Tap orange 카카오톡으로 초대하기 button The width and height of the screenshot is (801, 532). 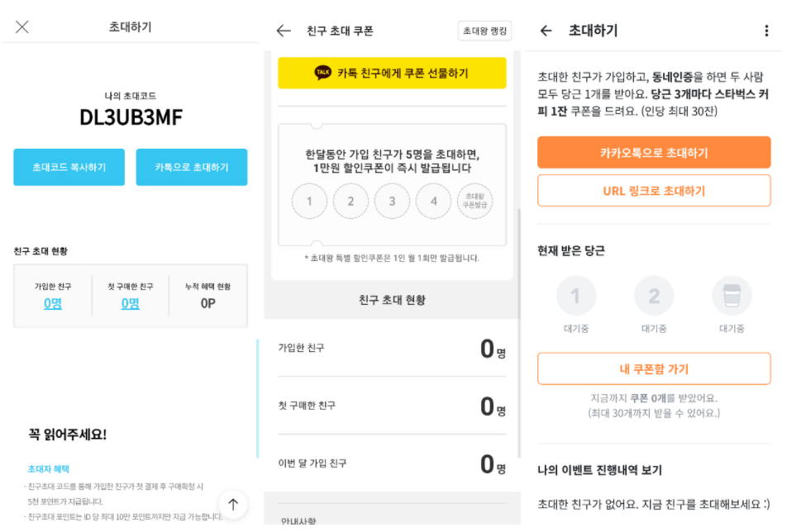654,152
